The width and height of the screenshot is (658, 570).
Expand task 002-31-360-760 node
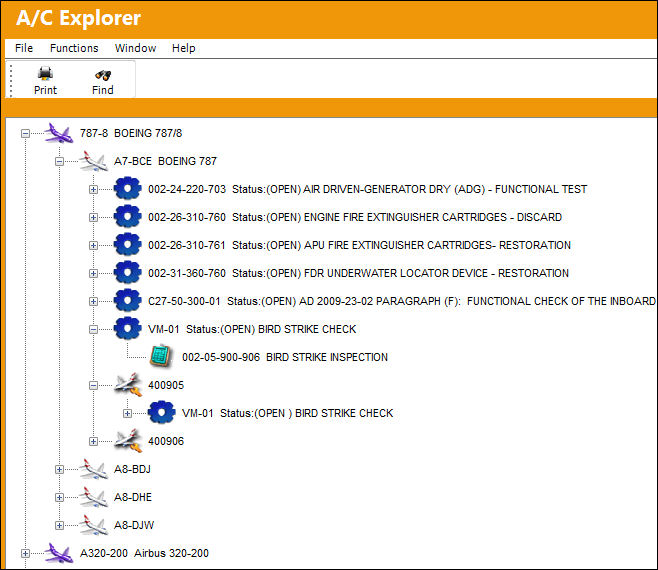coord(94,273)
